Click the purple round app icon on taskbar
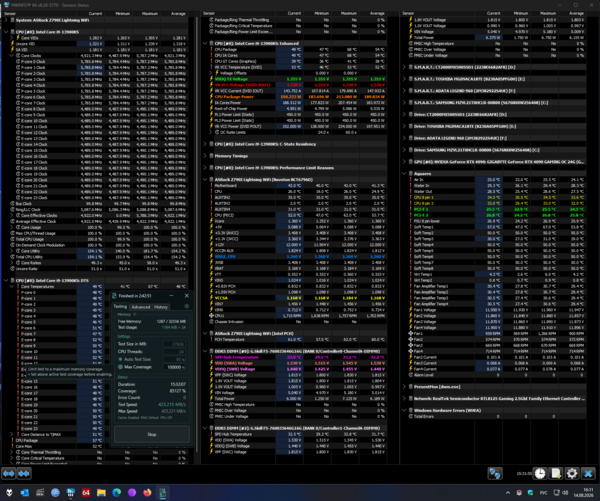The image size is (600, 501). [x=132, y=493]
